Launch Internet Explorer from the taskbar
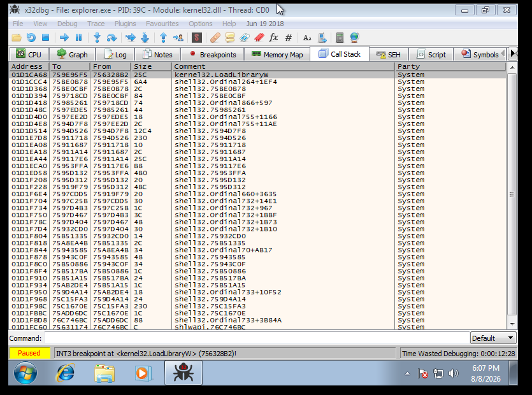The image size is (532, 395). pyautogui.click(x=66, y=373)
